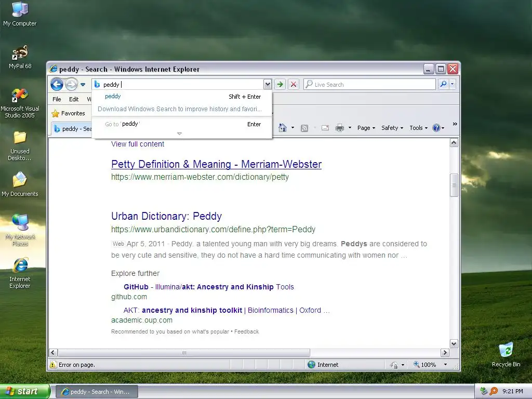532x399 pixels.
Task: Go back with the blue Back arrow
Action: (57, 84)
